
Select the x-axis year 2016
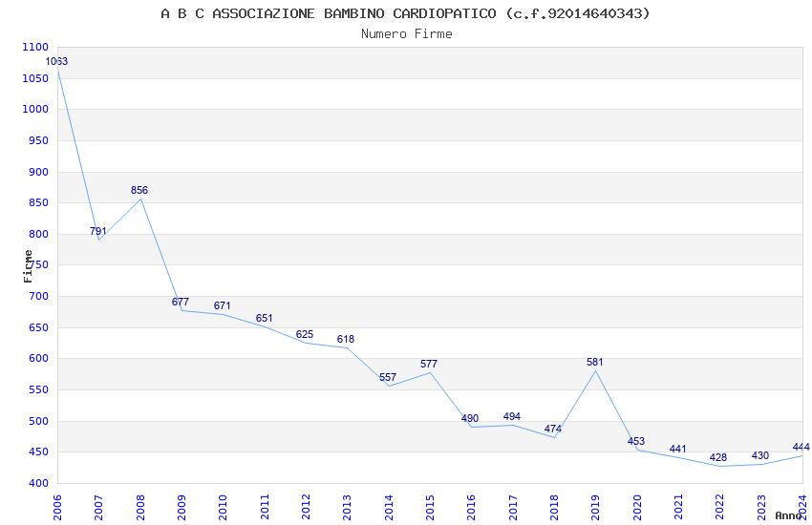(x=471, y=507)
